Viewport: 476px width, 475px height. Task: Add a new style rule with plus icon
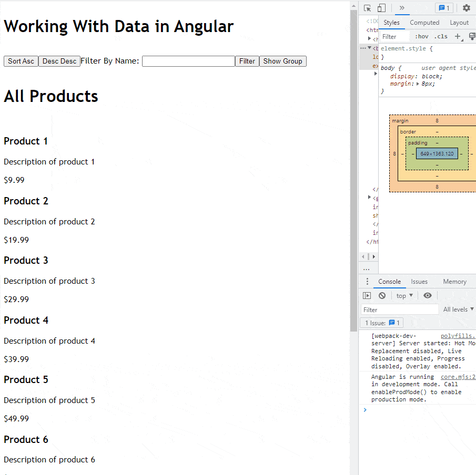tap(458, 36)
